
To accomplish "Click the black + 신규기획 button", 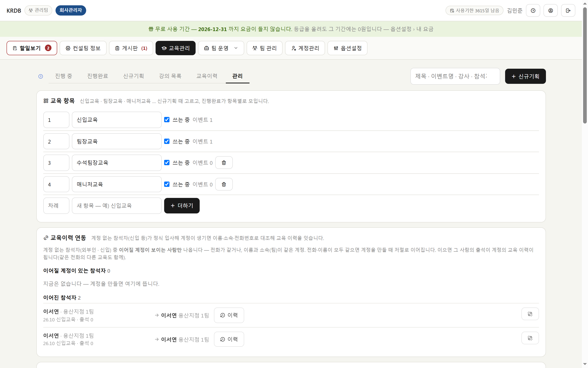I will tap(525, 76).
